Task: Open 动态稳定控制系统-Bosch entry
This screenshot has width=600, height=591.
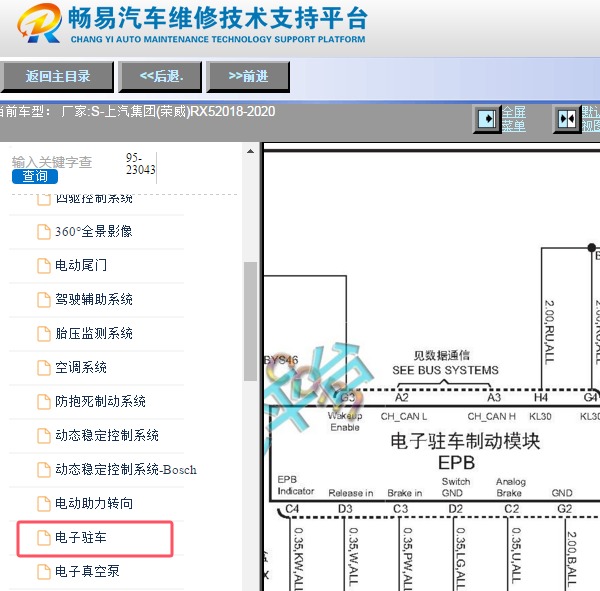Action: pos(126,469)
